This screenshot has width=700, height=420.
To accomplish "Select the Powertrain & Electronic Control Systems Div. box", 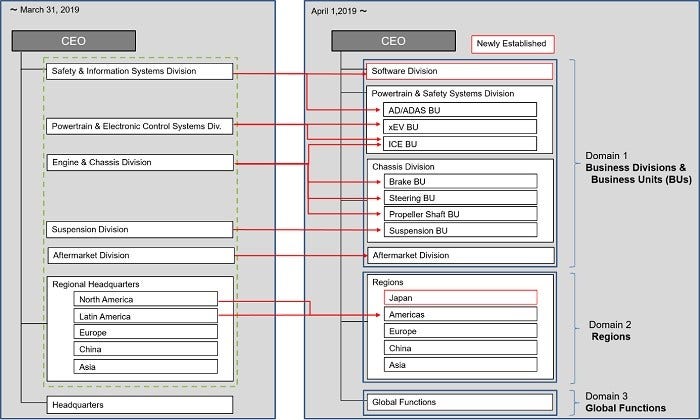I will (139, 126).
